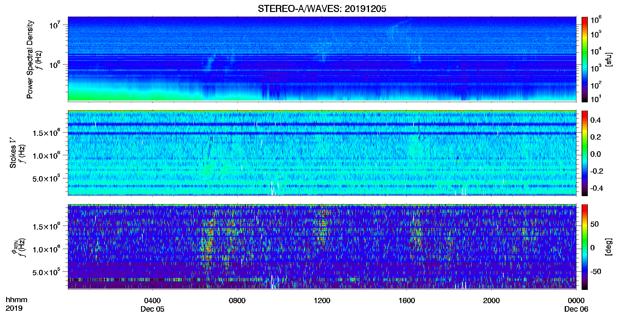The height and width of the screenshot is (332, 644).
Task: Click the [sfu] unit label
Action: 609,59
